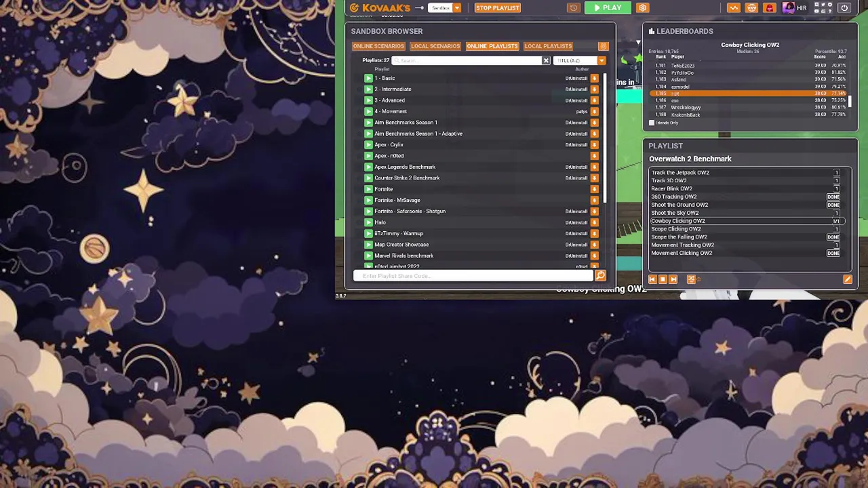Download Fortnite - Safaroonie - Shotgun playlist
Image resolution: width=868 pixels, height=488 pixels.
(x=594, y=211)
